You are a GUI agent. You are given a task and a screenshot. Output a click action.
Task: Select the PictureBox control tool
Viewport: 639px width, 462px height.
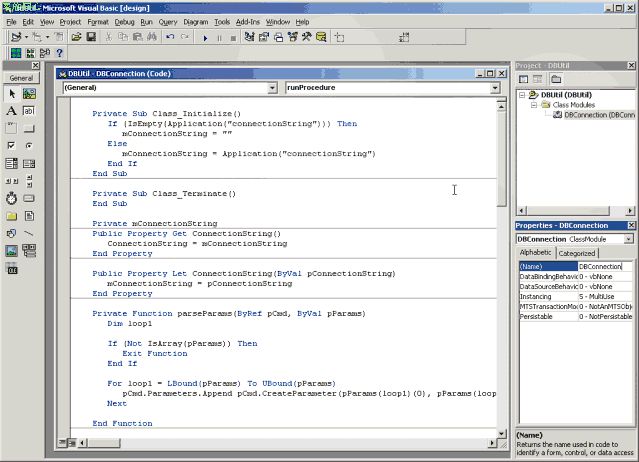coord(29,93)
